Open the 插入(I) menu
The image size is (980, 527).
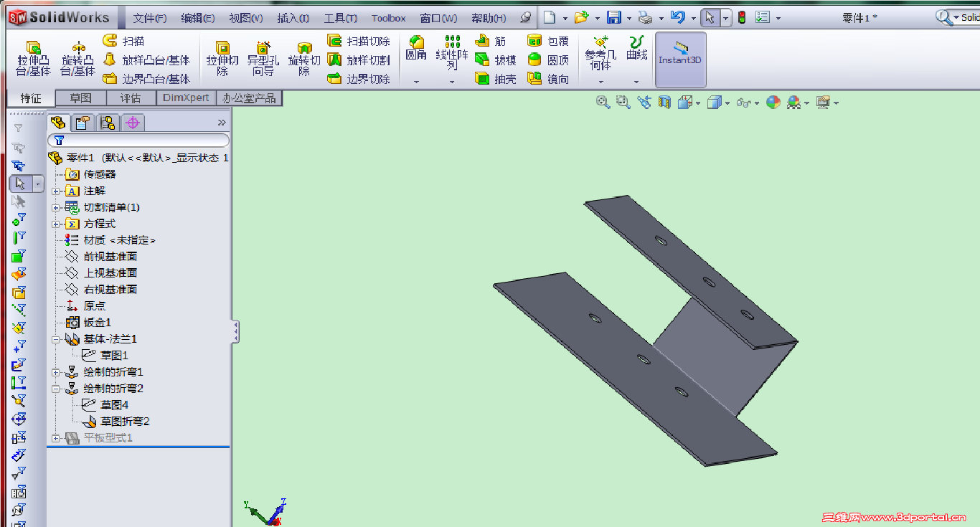pyautogui.click(x=293, y=18)
